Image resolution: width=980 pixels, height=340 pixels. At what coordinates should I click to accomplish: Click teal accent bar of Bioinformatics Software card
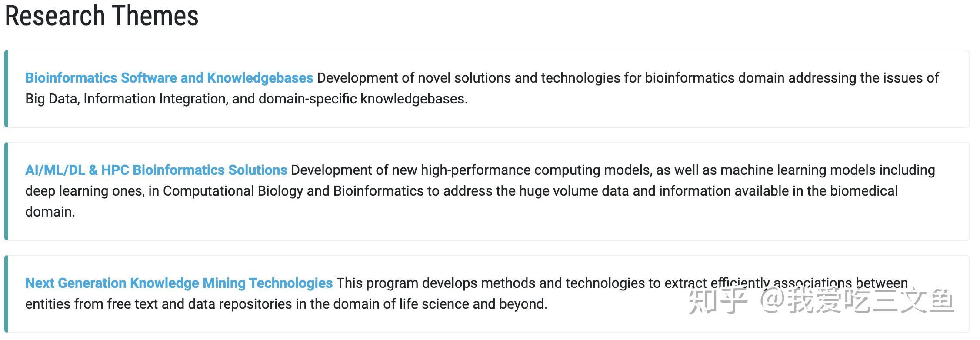(6, 89)
